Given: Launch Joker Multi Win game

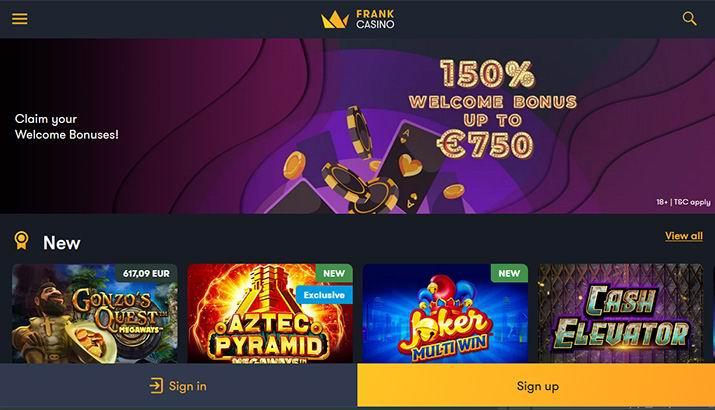Looking at the screenshot, I should [x=445, y=313].
